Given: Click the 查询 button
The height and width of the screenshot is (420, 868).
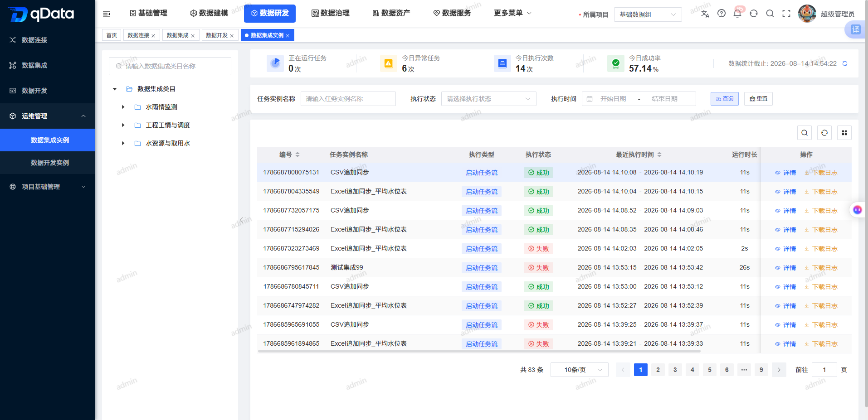Looking at the screenshot, I should (724, 99).
